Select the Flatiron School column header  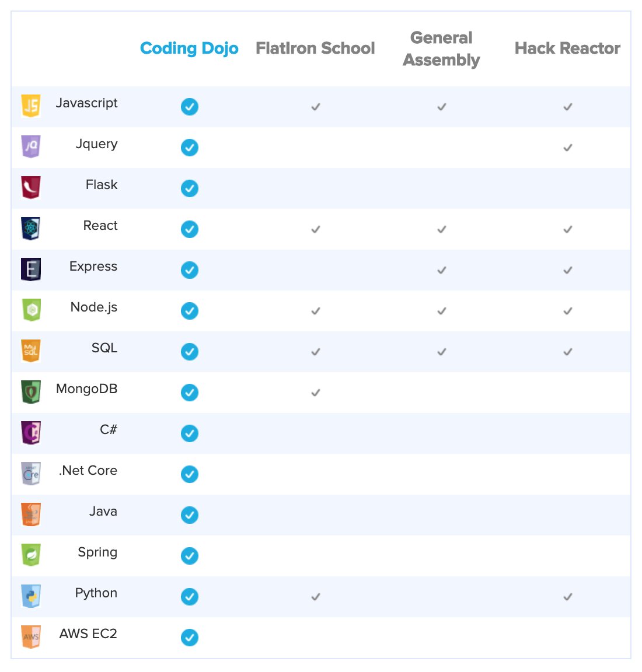click(x=315, y=48)
